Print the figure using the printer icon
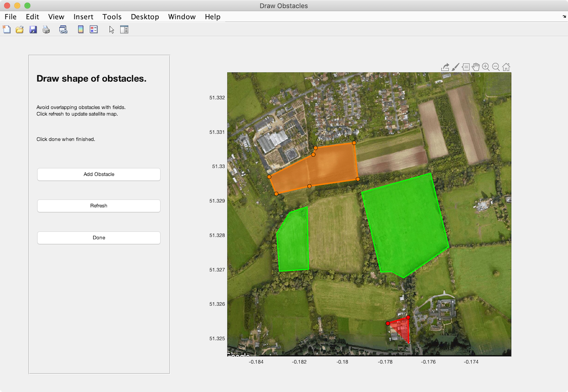Image resolution: width=568 pixels, height=392 pixels. [46, 30]
